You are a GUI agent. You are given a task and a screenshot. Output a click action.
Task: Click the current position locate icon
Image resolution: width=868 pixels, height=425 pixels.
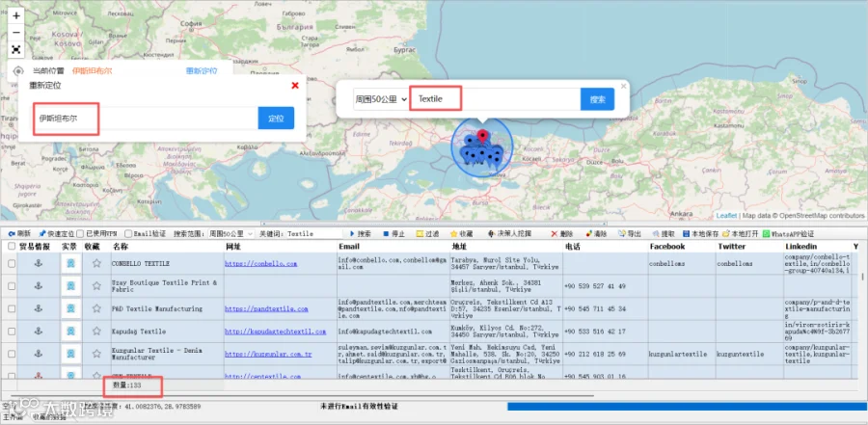tap(18, 71)
